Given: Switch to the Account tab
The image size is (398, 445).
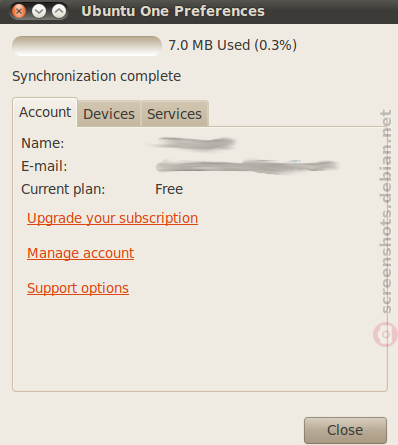Looking at the screenshot, I should [x=45, y=112].
